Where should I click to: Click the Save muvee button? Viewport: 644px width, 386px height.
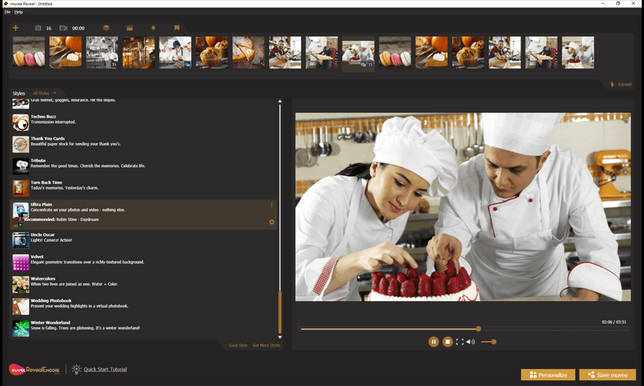click(608, 375)
